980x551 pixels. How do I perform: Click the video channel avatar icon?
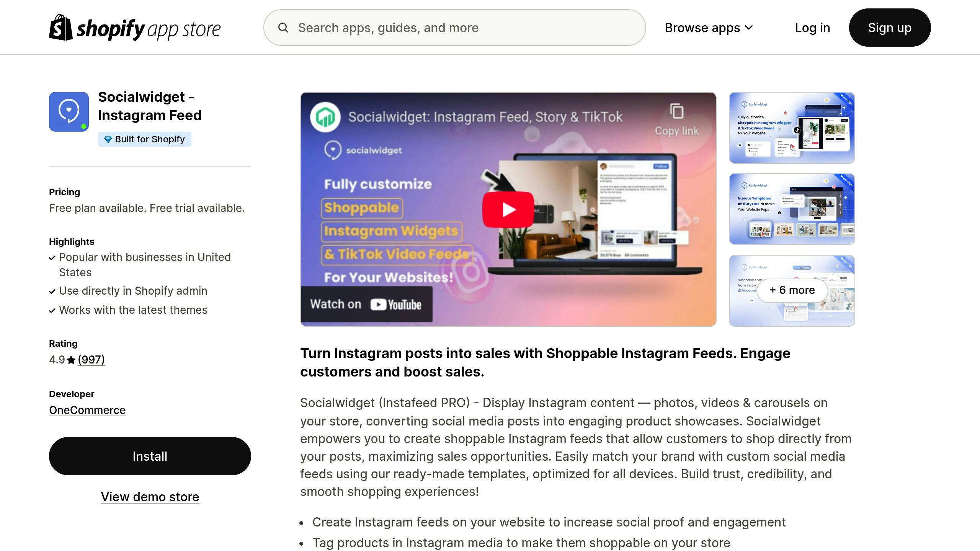click(325, 117)
